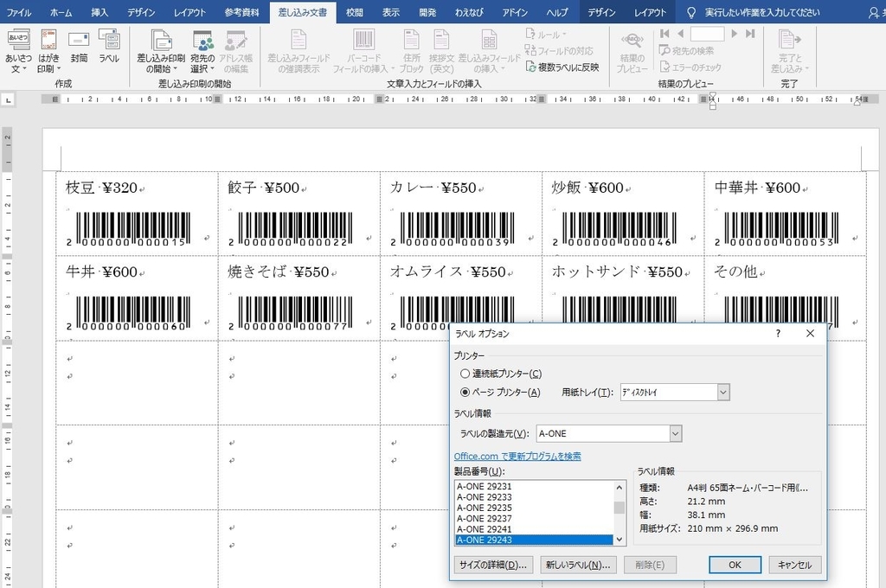The image size is (886, 588).
Task: Select A-ONE 29241 in product list
Action: pos(533,529)
